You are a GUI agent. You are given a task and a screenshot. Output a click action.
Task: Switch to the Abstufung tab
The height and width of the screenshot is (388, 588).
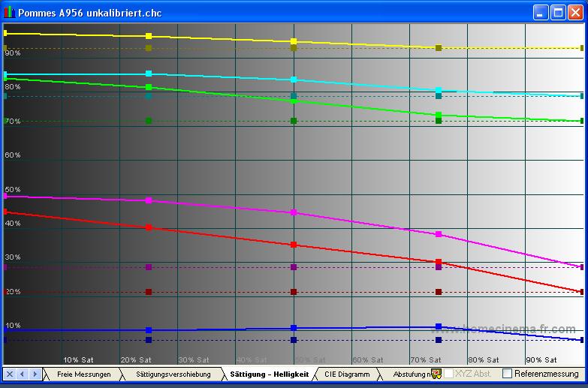(409, 374)
